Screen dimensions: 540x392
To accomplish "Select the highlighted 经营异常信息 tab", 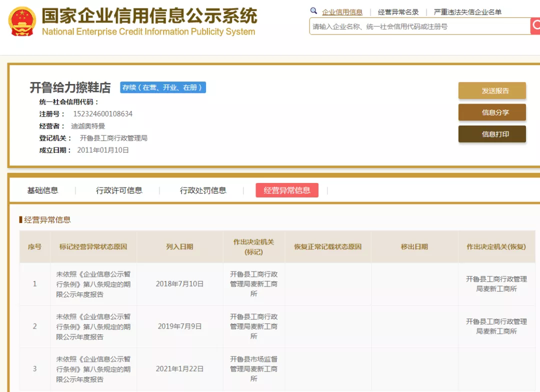I will pyautogui.click(x=287, y=190).
